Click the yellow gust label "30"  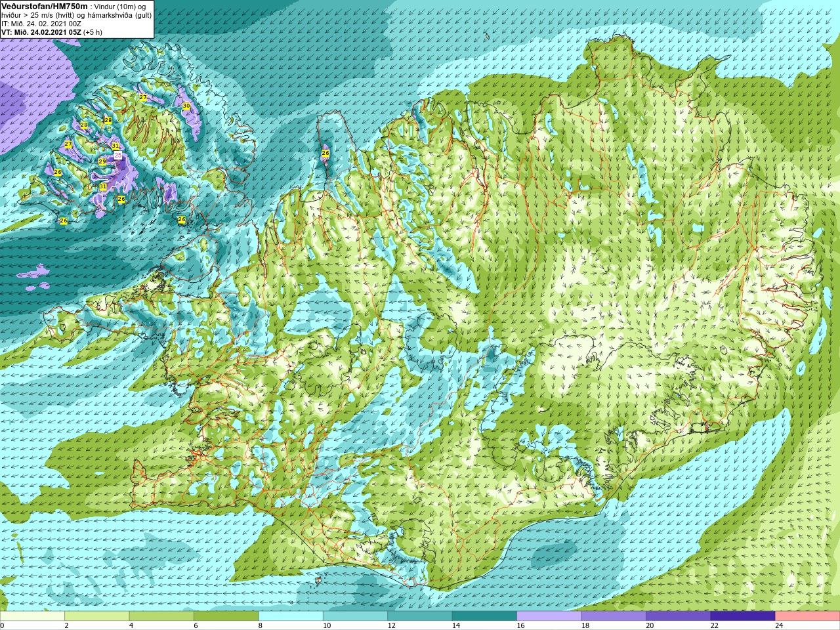[186, 106]
